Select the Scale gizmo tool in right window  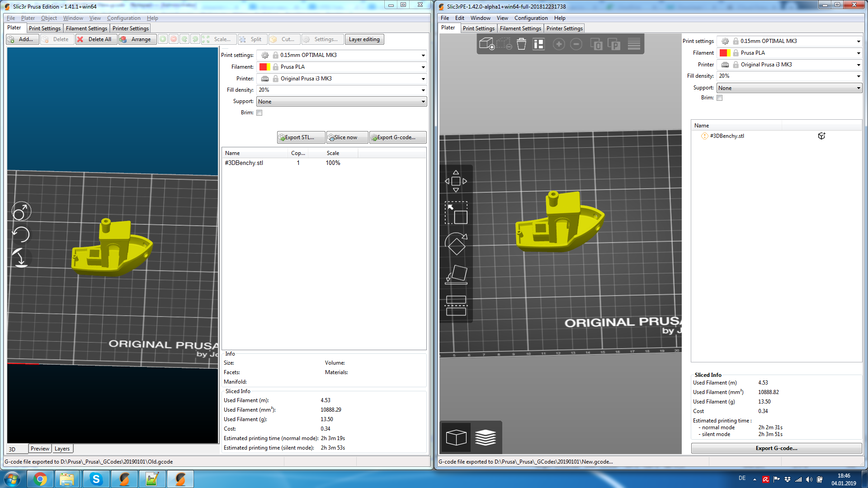click(x=456, y=213)
